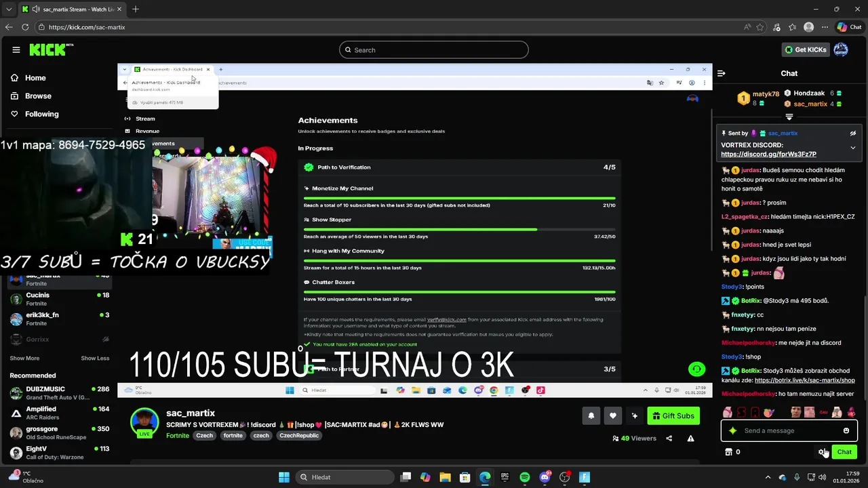Open Spotify from the taskbar
Screen dimensions: 868x488
[525, 477]
